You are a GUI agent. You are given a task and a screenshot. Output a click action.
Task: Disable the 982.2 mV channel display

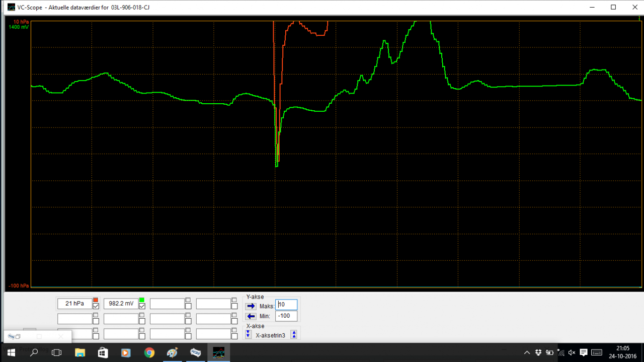[142, 306]
